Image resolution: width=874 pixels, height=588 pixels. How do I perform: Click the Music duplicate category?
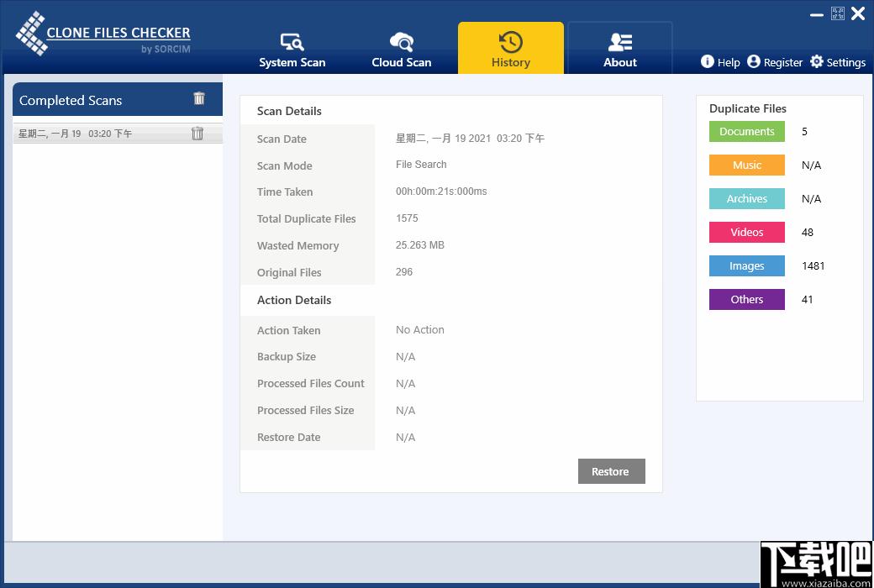click(747, 165)
